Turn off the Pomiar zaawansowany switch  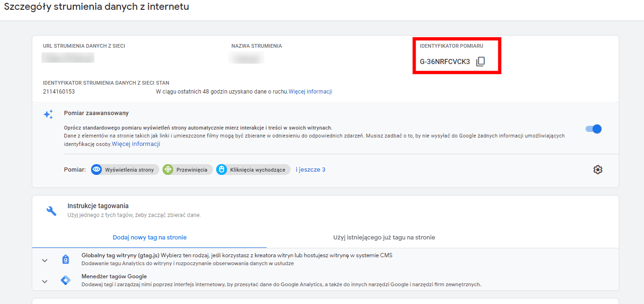tap(594, 129)
